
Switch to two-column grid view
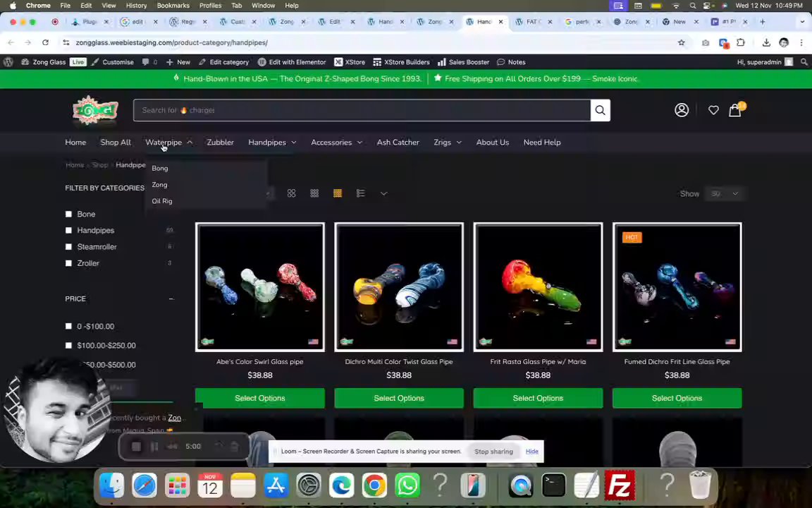292,193
